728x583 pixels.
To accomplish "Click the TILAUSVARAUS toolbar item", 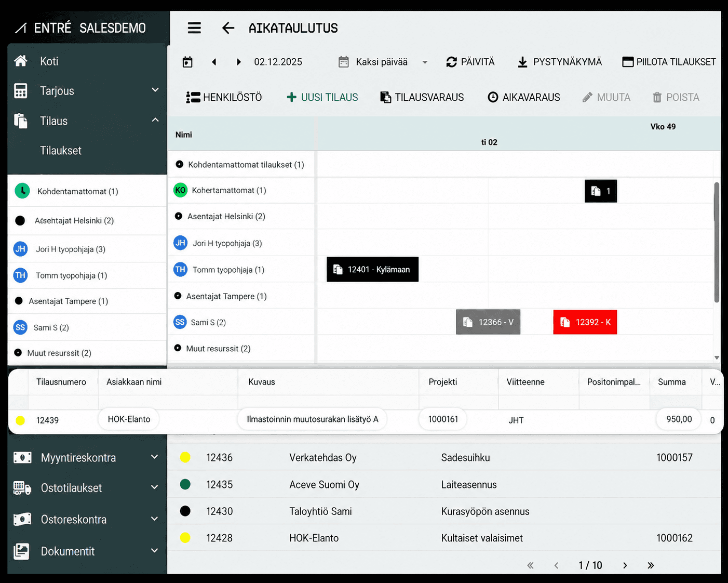I will click(422, 97).
